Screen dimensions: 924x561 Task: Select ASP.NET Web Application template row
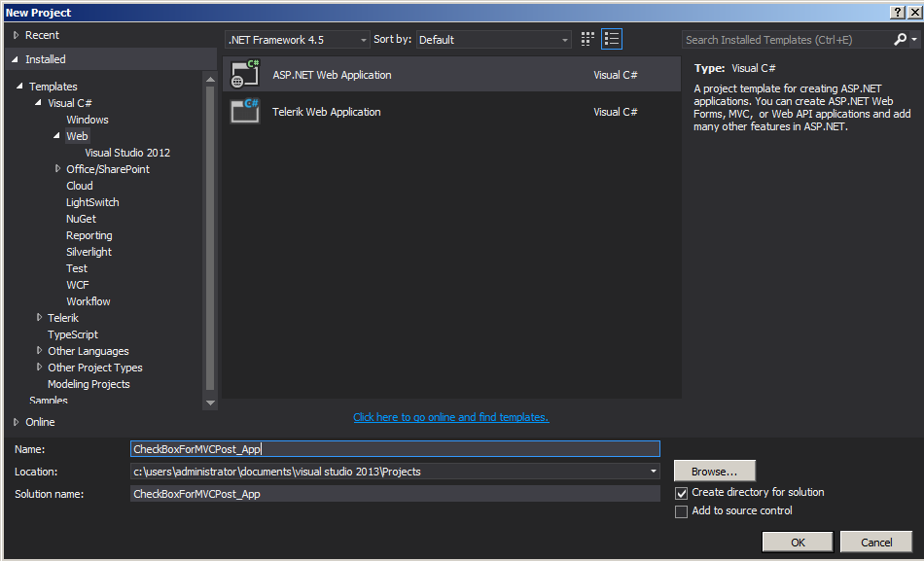(x=451, y=74)
